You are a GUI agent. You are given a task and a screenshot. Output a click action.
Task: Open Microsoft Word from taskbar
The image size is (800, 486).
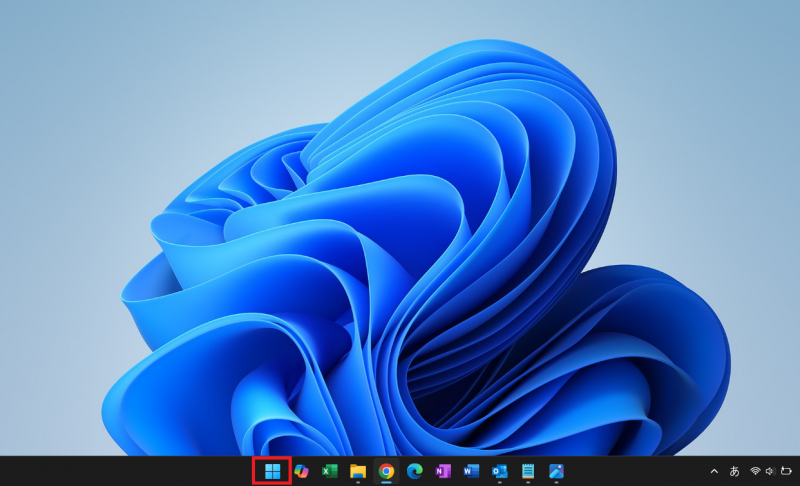471,471
